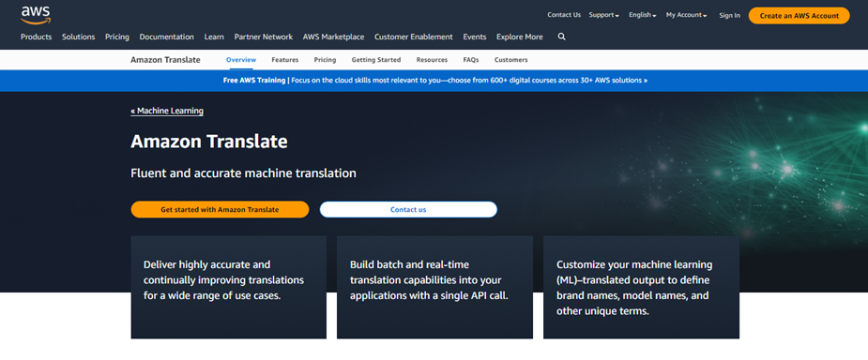868x360 pixels.
Task: Click the Amazon Translate page heading
Action: pos(209,142)
